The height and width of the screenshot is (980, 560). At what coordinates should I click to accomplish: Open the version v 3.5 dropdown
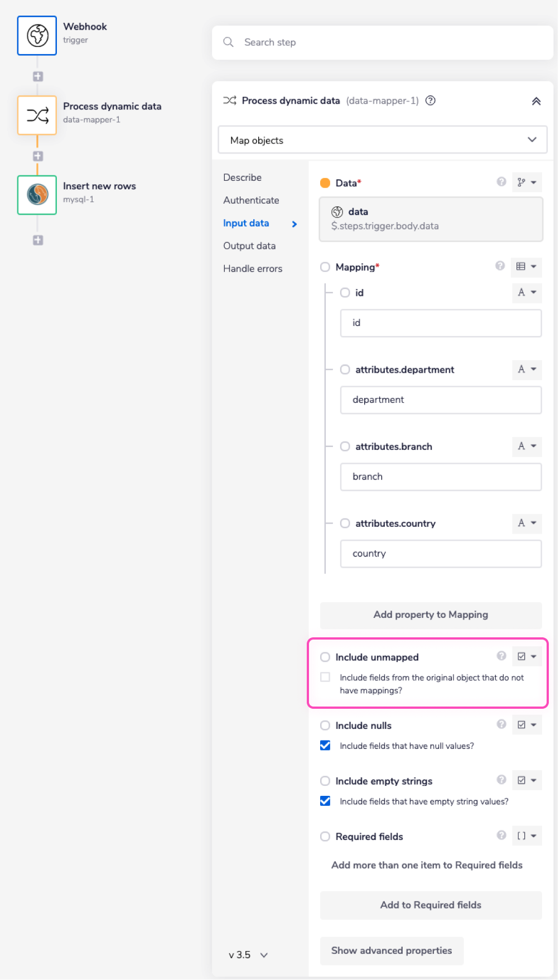248,955
